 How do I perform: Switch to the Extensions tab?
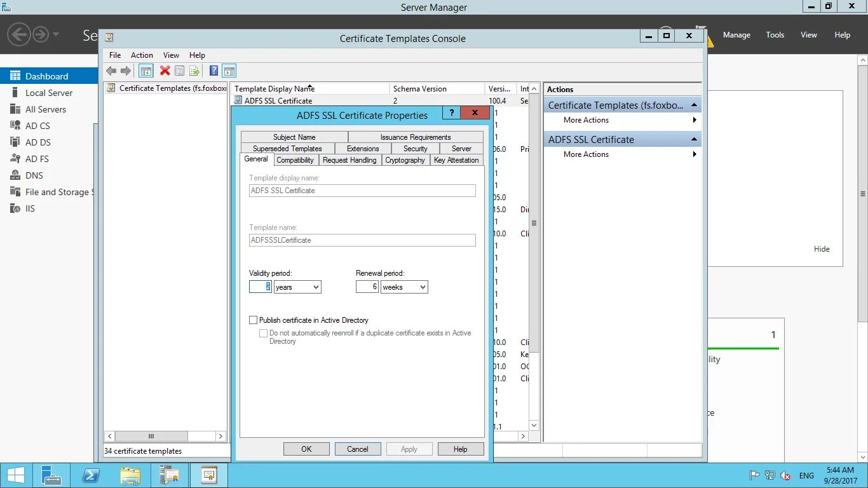363,148
